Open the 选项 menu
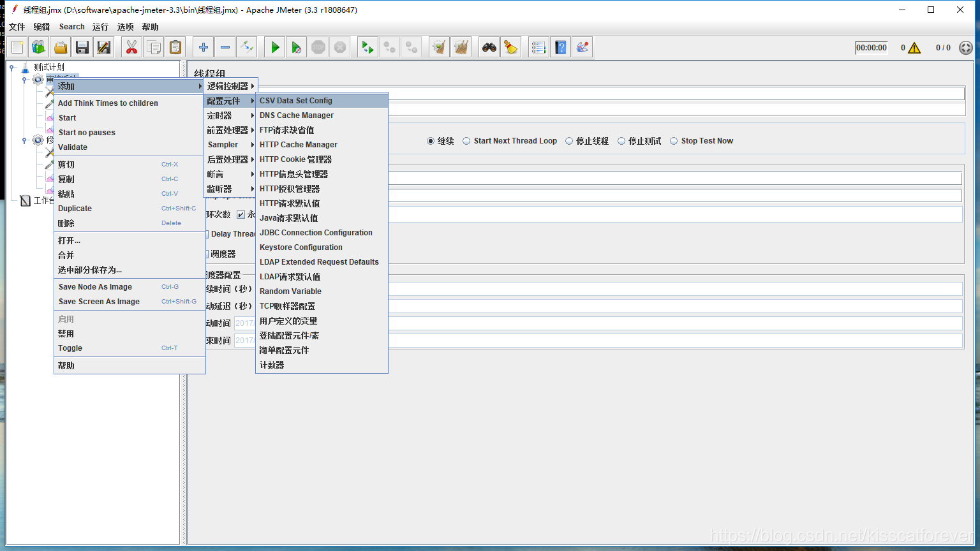Screen dimensions: 980x551 (x=125, y=27)
